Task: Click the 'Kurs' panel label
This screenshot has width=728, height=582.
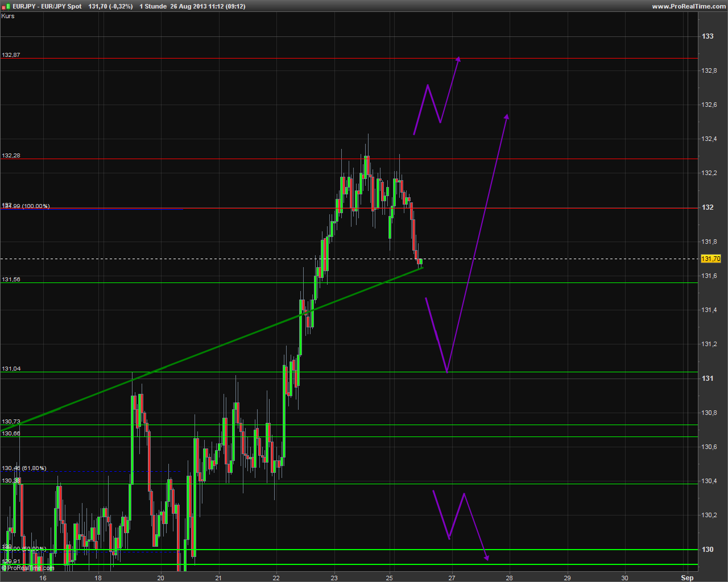Action: (8, 16)
